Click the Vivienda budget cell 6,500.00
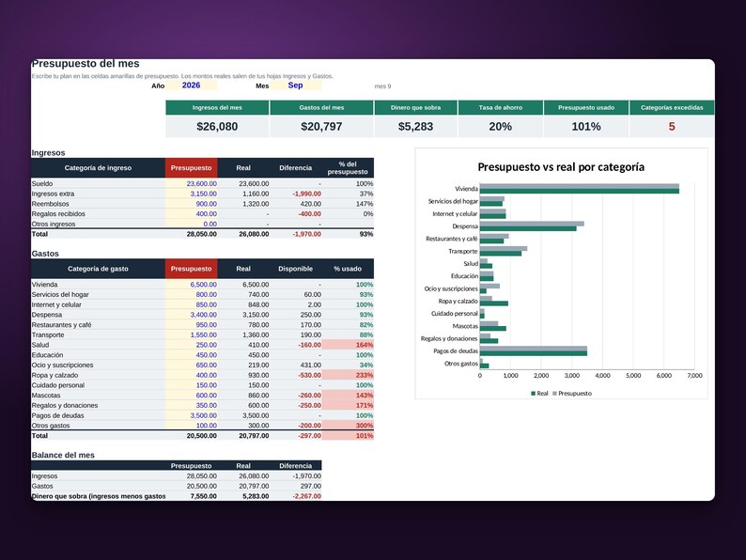Image resolution: width=746 pixels, height=560 pixels. [x=192, y=285]
